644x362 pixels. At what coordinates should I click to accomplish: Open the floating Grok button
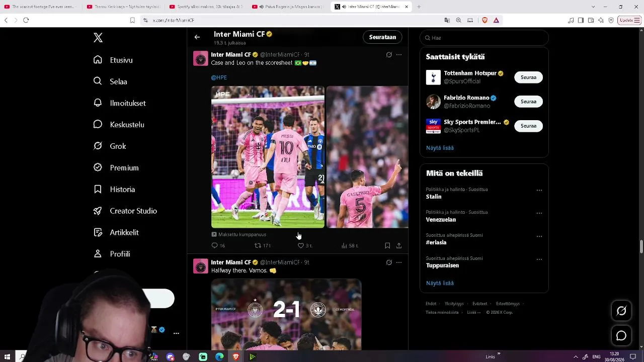click(x=621, y=311)
